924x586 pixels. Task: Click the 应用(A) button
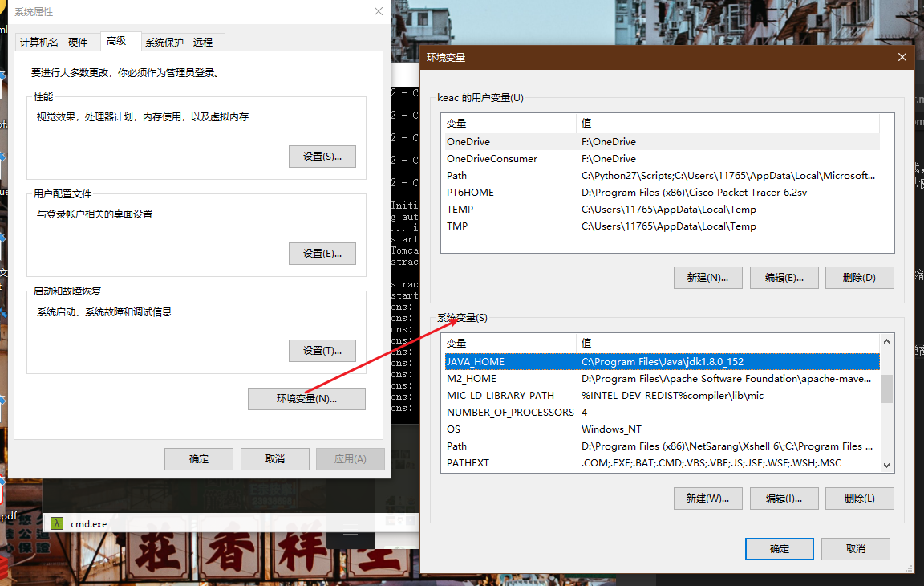coord(350,458)
